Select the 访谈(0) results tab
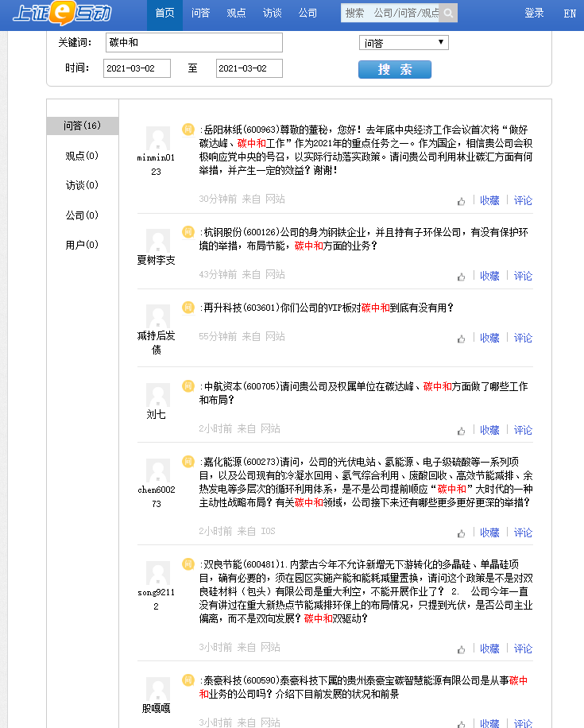This screenshot has height=728, width=584. 82,185
